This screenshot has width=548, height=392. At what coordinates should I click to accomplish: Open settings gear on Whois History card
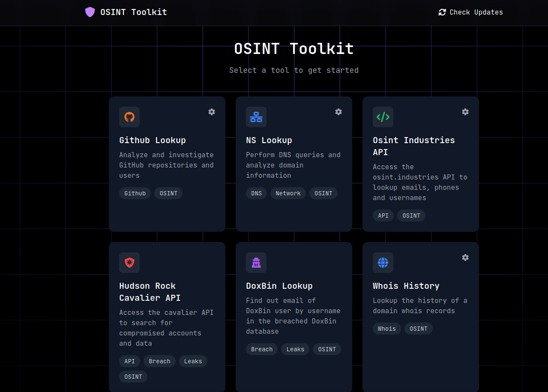pos(465,257)
